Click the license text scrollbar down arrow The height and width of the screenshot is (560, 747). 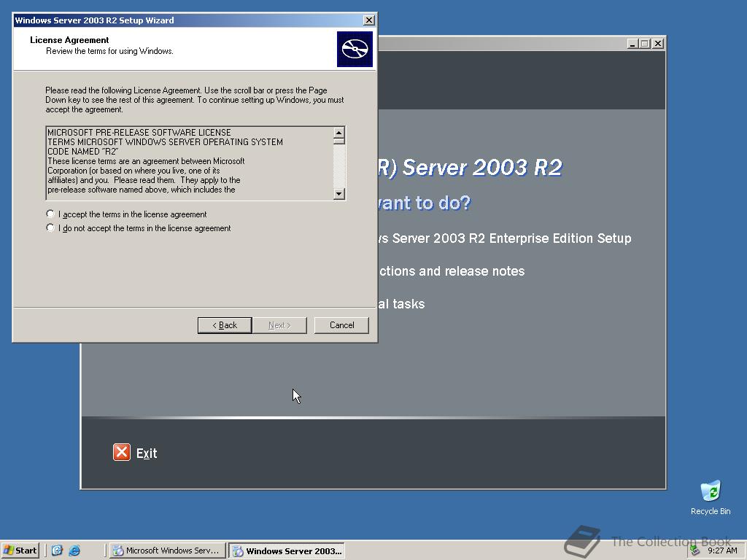coord(339,193)
